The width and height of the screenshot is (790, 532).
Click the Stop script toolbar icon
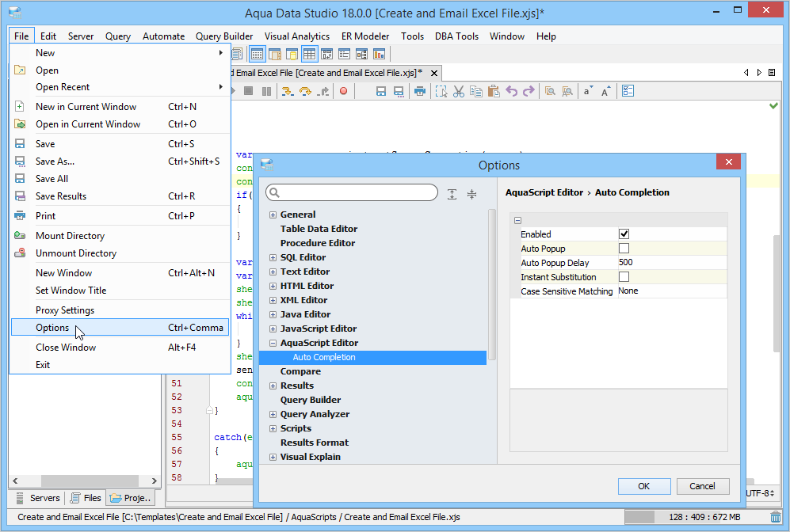click(x=248, y=91)
